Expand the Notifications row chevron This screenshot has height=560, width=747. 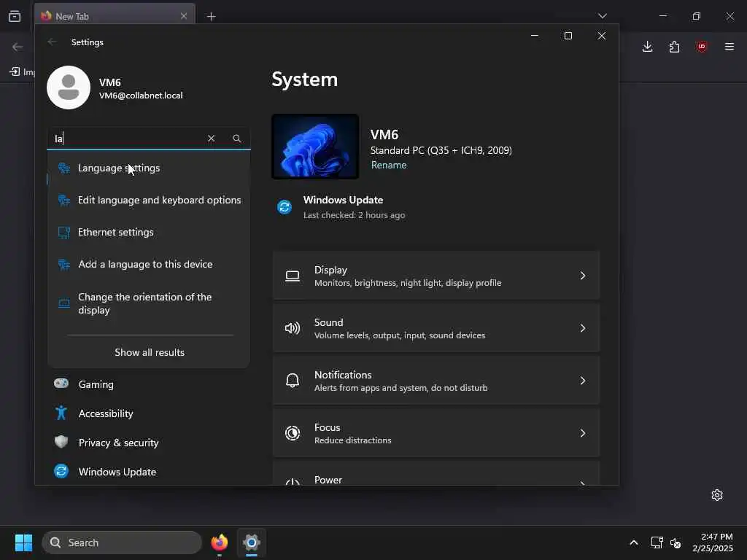coord(582,381)
